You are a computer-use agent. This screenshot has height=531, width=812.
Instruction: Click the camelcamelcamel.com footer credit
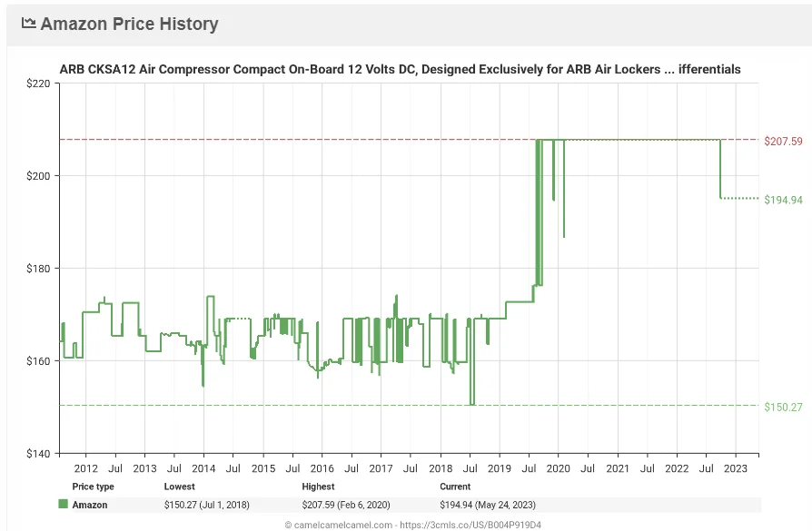click(412, 525)
